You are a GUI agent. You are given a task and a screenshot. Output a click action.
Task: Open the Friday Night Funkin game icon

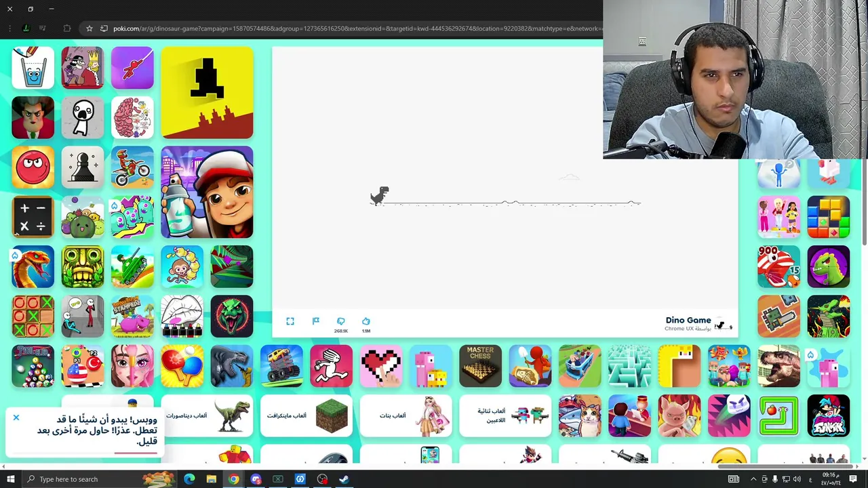(829, 415)
